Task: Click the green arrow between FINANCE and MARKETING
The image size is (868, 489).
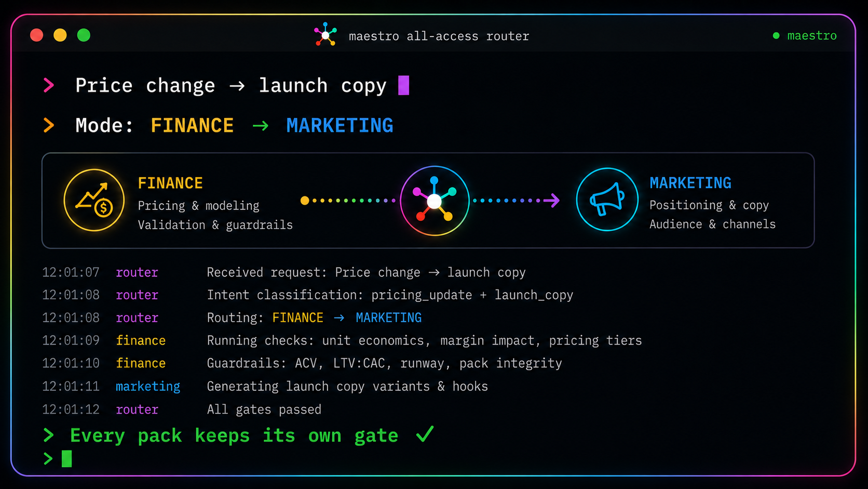Action: pyautogui.click(x=261, y=126)
